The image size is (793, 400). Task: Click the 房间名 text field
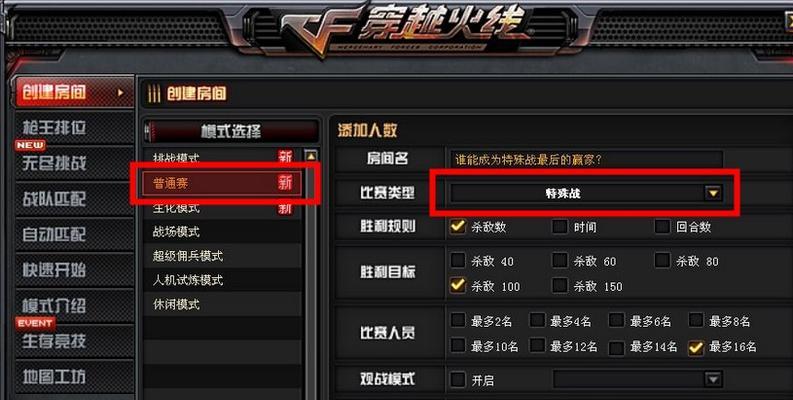(586, 160)
